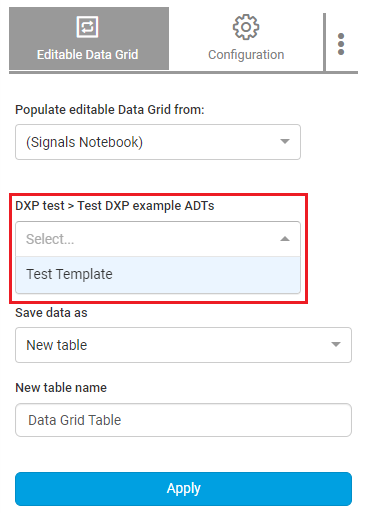Click the down arrow beside New table
This screenshot has height=522, width=368.
click(336, 344)
